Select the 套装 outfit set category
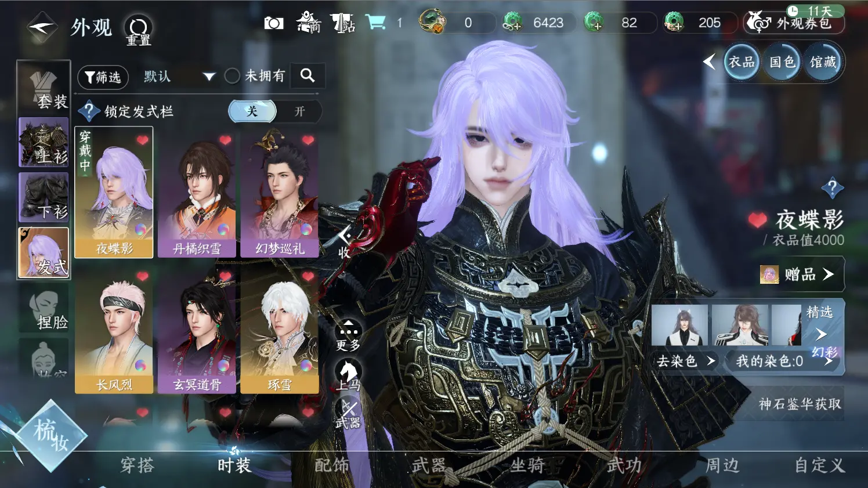Screen dimensions: 868x488 click(x=44, y=88)
